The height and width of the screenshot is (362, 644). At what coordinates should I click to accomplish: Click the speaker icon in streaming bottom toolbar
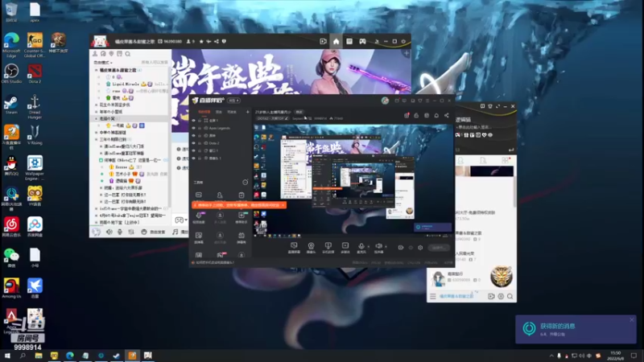(378, 248)
